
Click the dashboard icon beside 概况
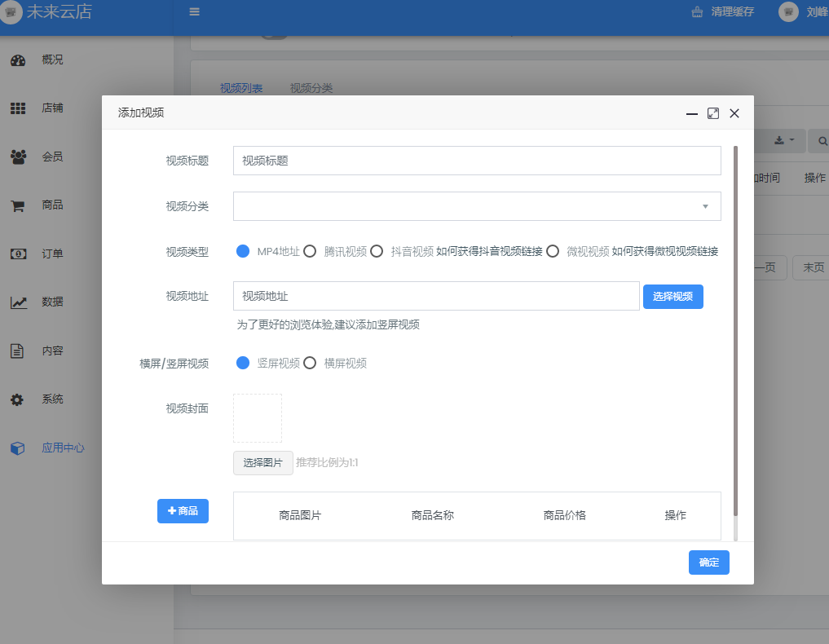[x=18, y=60]
